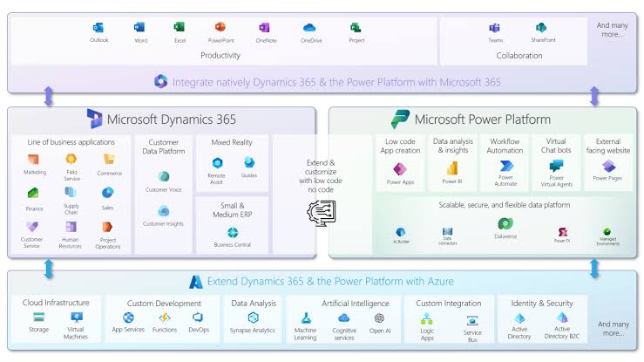Select the Word icon
This screenshot has width=644, height=362.
(139, 28)
